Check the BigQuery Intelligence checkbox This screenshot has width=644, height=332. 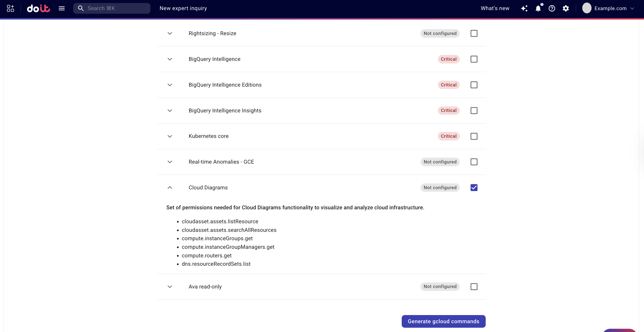pos(474,59)
